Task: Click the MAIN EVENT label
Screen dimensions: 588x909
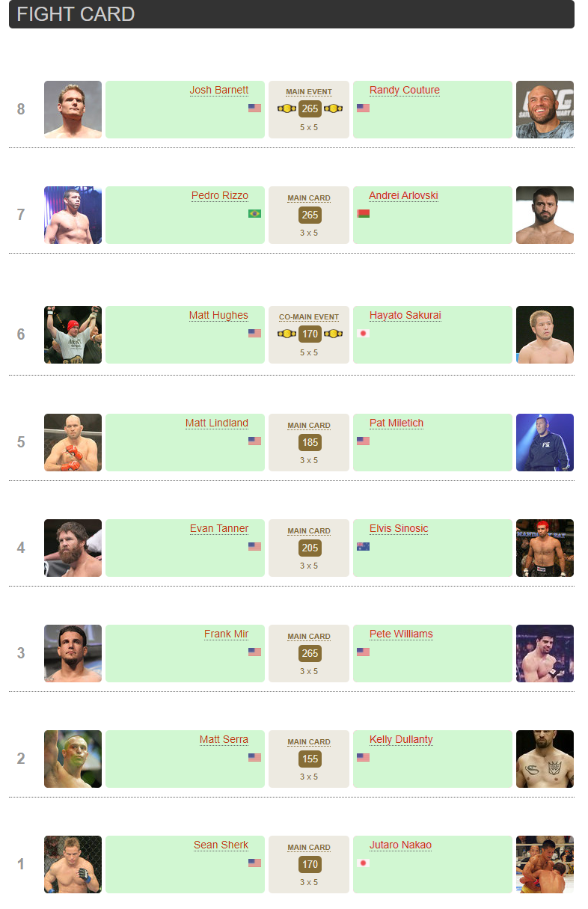Action: coord(309,92)
